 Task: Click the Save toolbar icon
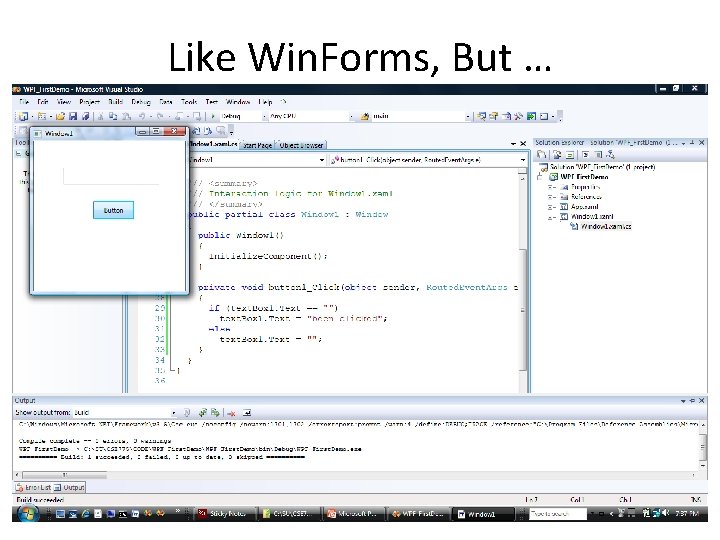coord(73,117)
